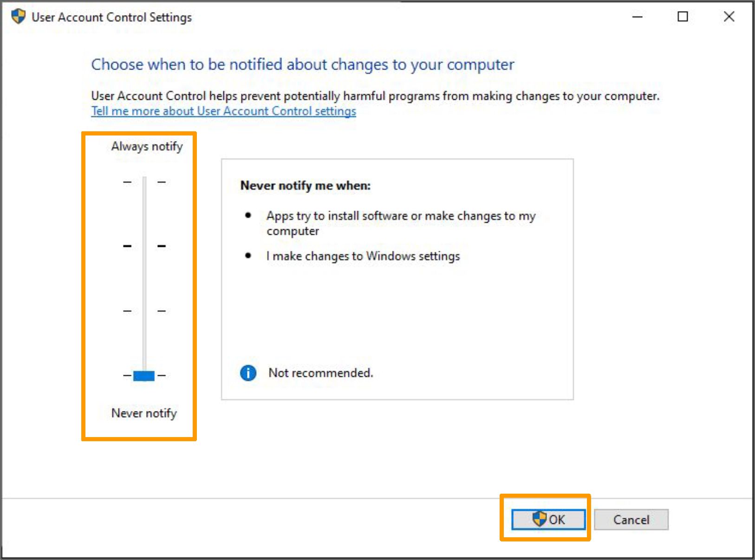The image size is (755, 560).
Task: Maximize the User Account Control Settings window
Action: coord(683,17)
